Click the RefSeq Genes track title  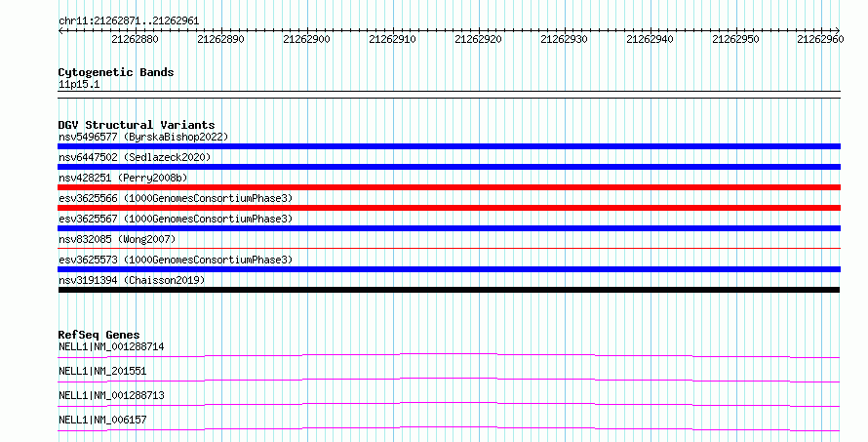click(x=99, y=335)
